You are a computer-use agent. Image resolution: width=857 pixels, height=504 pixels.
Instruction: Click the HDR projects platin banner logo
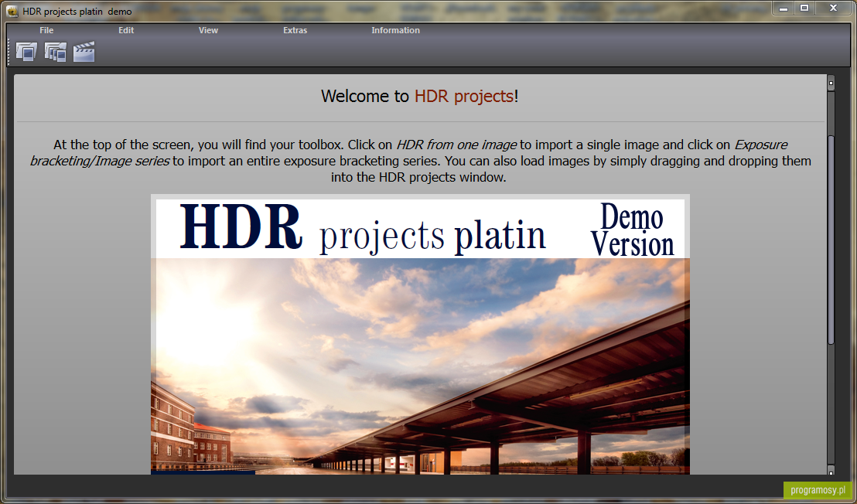[x=362, y=229]
